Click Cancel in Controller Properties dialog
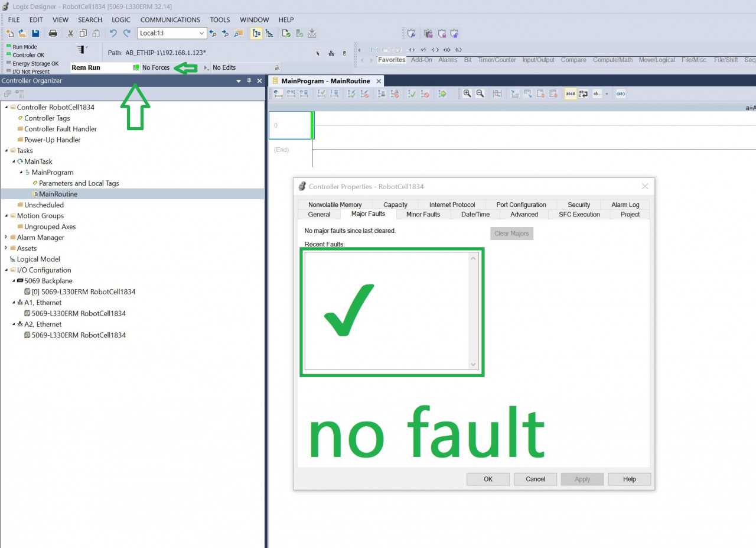This screenshot has width=756, height=548. [x=535, y=479]
